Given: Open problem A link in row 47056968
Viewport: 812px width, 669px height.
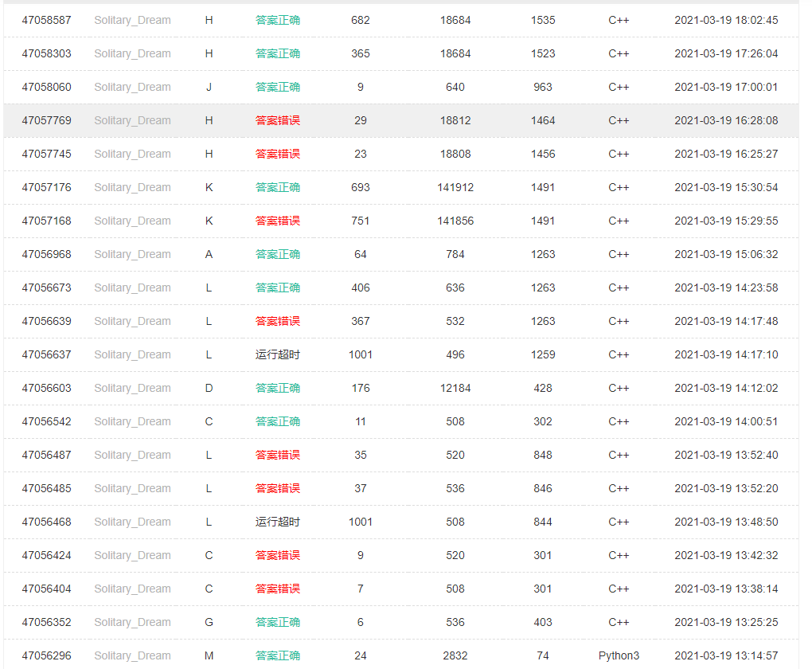Looking at the screenshot, I should point(209,254).
